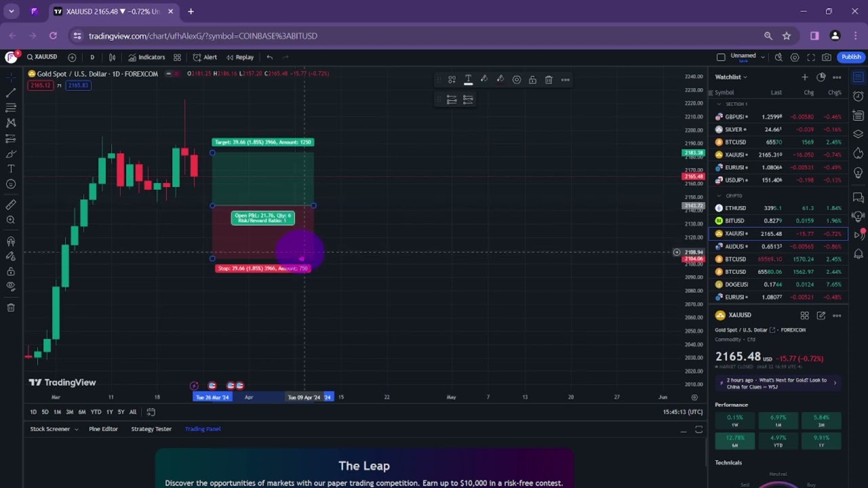Open the D interval dropdown
868x488 pixels.
92,58
